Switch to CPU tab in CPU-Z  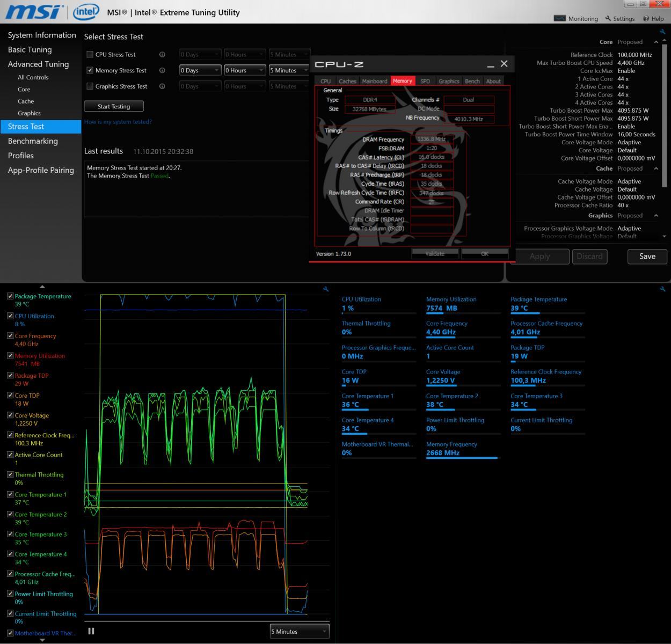(x=325, y=81)
